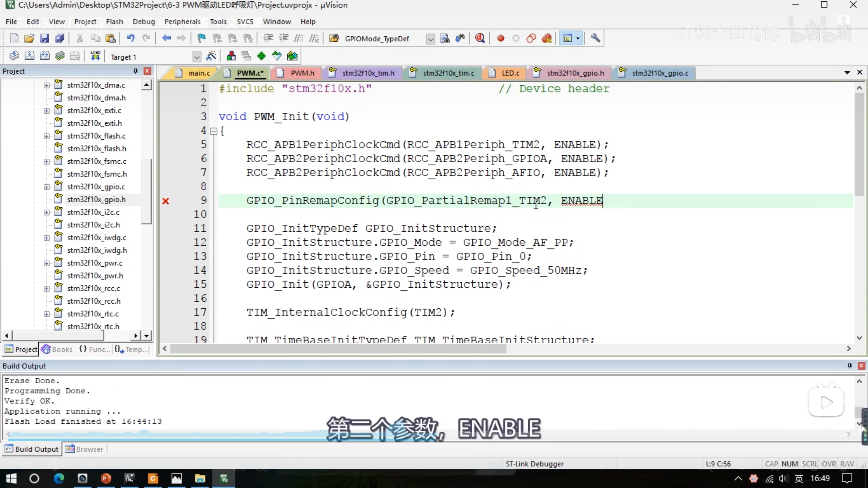The image size is (868, 488).
Task: Open the Target 1 dropdown
Action: [197, 57]
